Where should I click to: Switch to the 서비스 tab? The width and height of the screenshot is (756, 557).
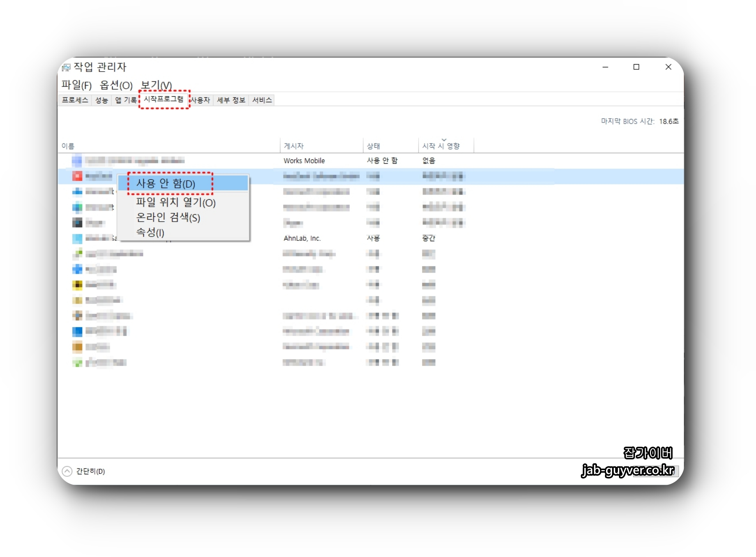coord(262,100)
